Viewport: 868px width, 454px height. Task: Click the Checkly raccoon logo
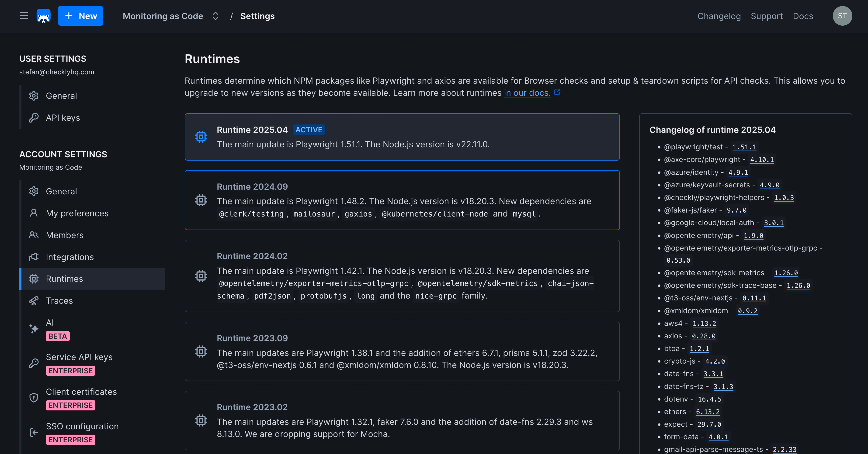pyautogui.click(x=43, y=16)
